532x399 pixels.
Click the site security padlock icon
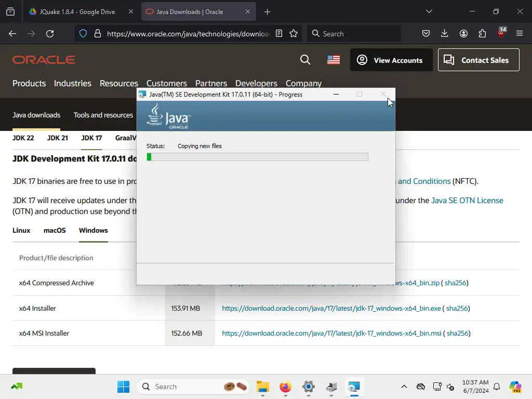coord(98,34)
